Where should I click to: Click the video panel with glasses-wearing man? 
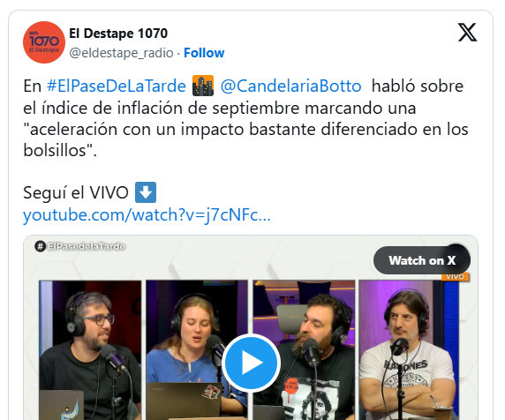click(90, 349)
